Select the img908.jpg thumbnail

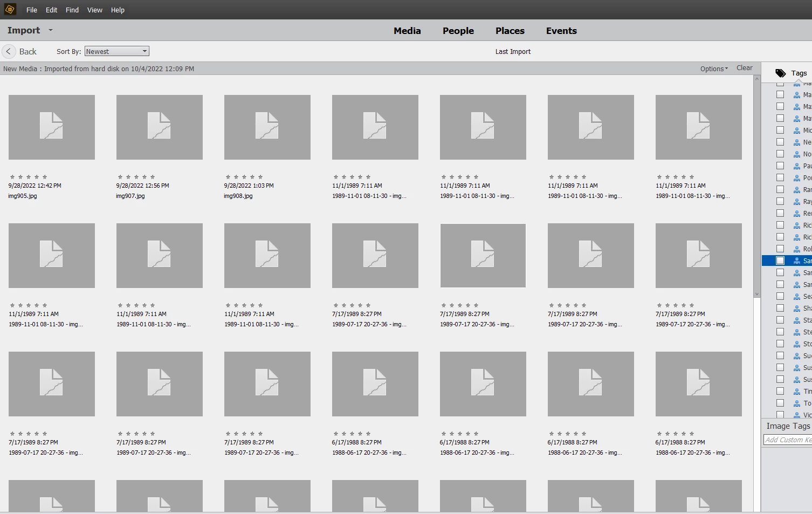(267, 127)
